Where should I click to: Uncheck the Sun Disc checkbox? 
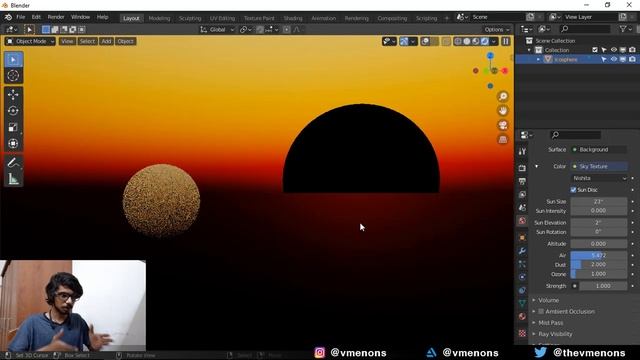[x=573, y=190]
